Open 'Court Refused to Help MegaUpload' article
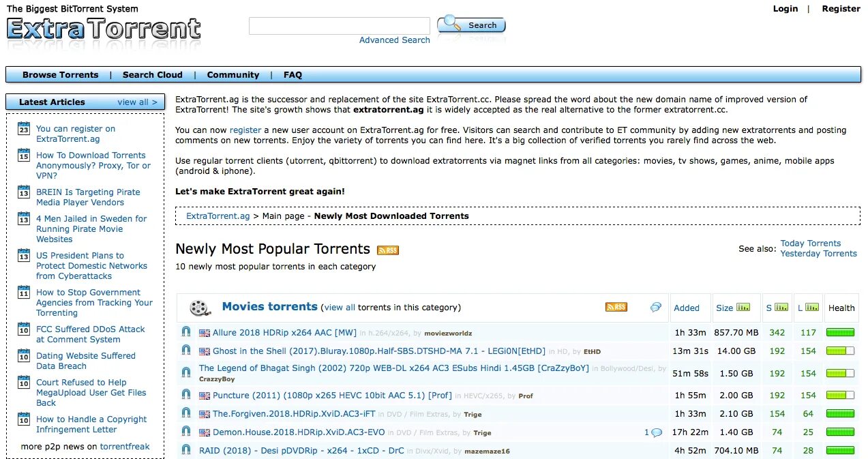This screenshot has height=459, width=868. [91, 393]
